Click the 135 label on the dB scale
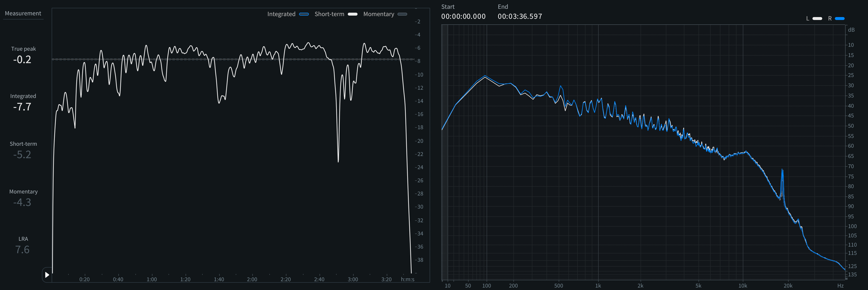The image size is (868, 290). (852, 275)
